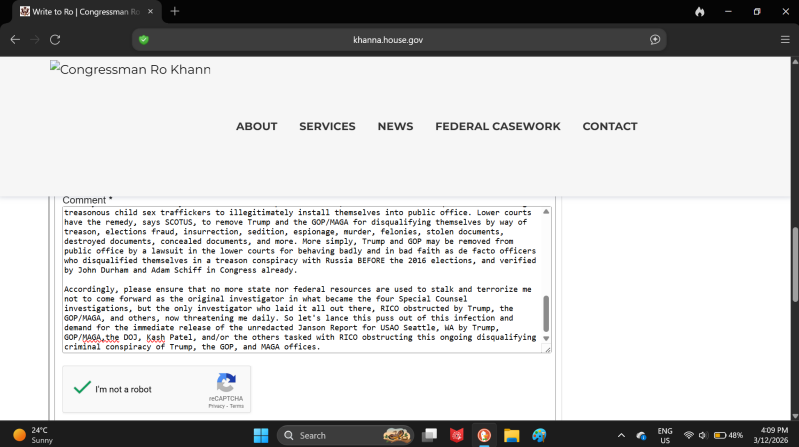Click the comment box scrollbar thumb
The image size is (799, 447).
pos(546,313)
